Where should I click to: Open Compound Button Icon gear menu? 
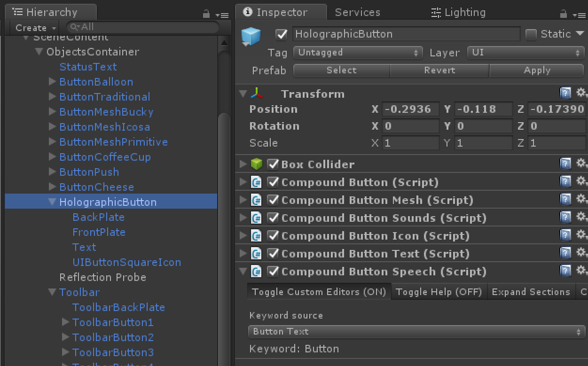tap(581, 234)
